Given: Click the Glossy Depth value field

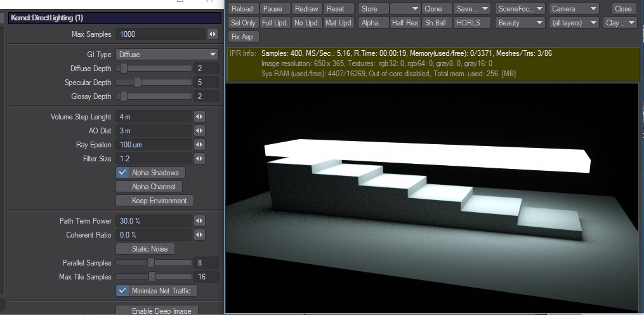Looking at the screenshot, I should pyautogui.click(x=206, y=97).
